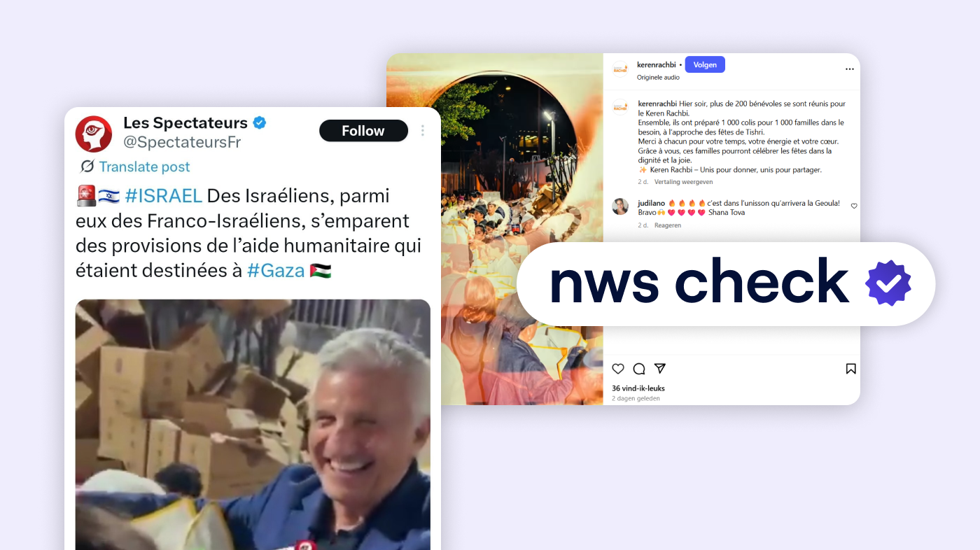Open the #Gaza hashtag link
The height and width of the screenshot is (550, 980).
[x=276, y=271]
